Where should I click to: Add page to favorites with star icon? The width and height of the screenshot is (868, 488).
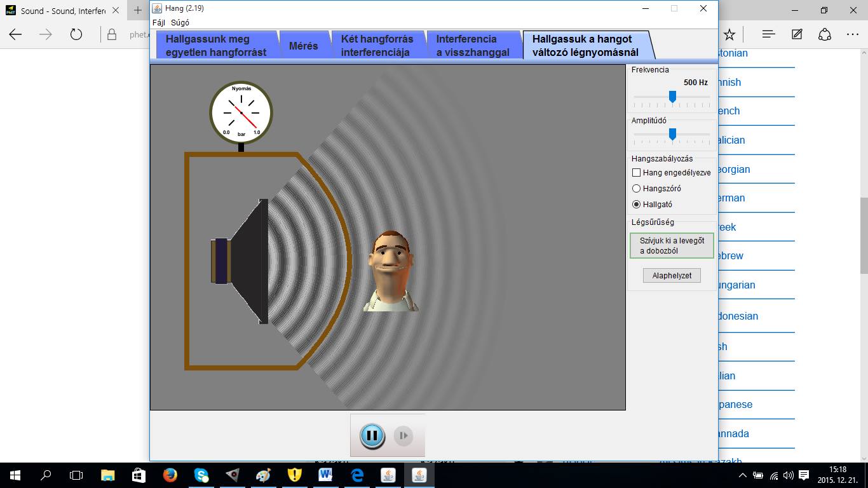[729, 34]
